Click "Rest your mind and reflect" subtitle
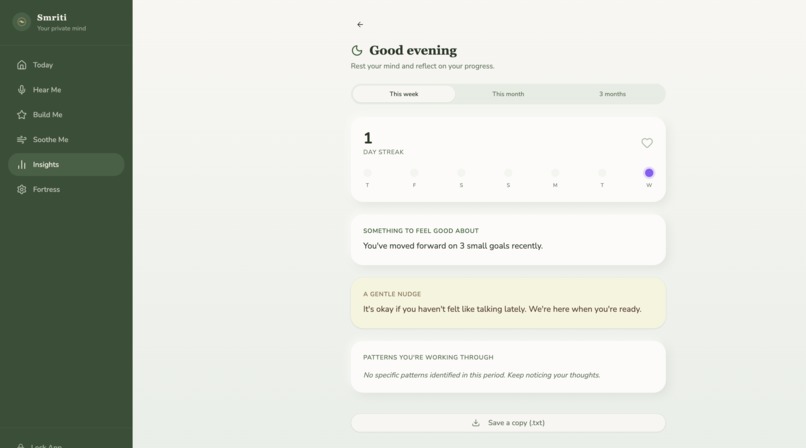The width and height of the screenshot is (806, 448). coord(422,66)
